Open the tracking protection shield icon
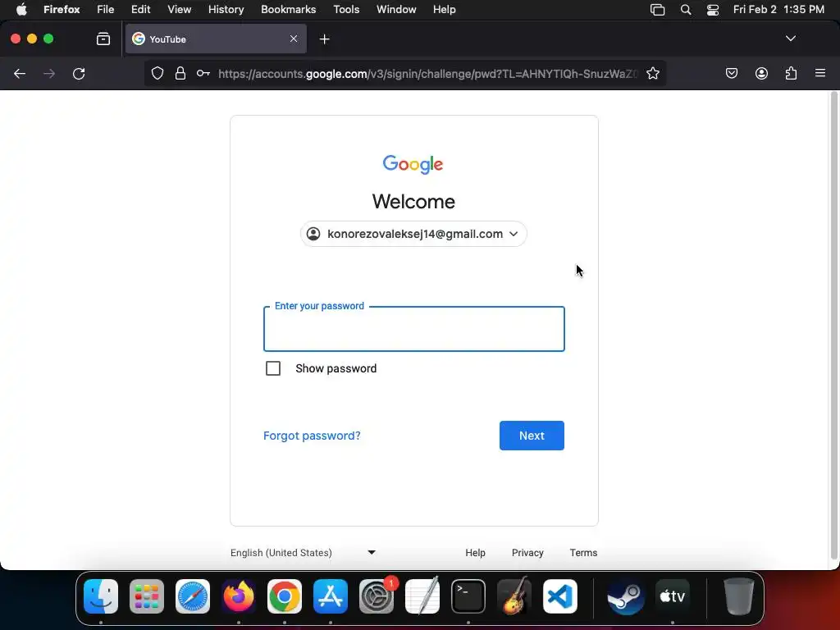This screenshot has width=840, height=630. tap(157, 73)
